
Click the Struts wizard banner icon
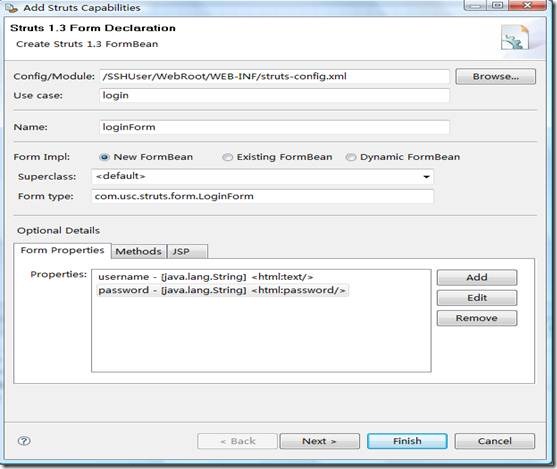coord(515,37)
